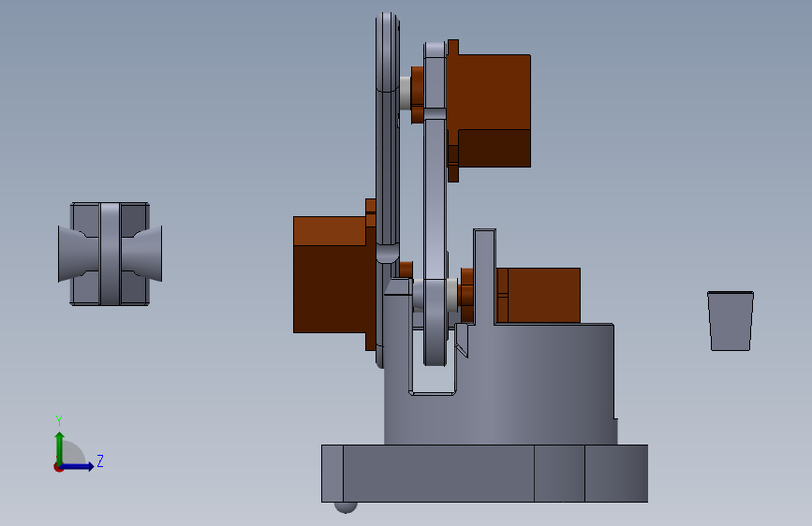This screenshot has width=812, height=526.
Task: Select the upper orange servo motor body
Action: click(x=490, y=110)
